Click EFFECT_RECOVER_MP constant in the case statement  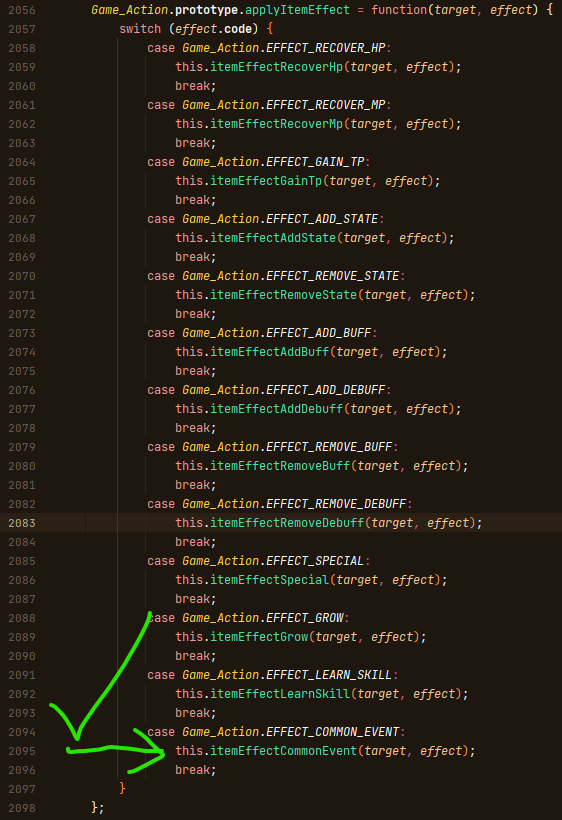pos(326,105)
